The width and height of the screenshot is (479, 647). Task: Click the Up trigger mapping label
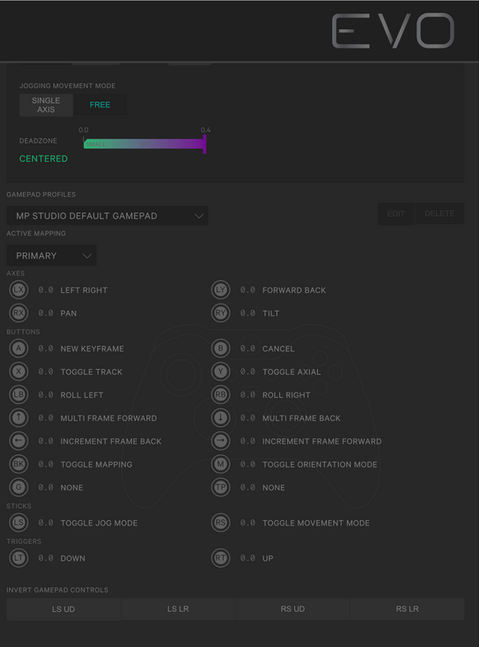[268, 558]
